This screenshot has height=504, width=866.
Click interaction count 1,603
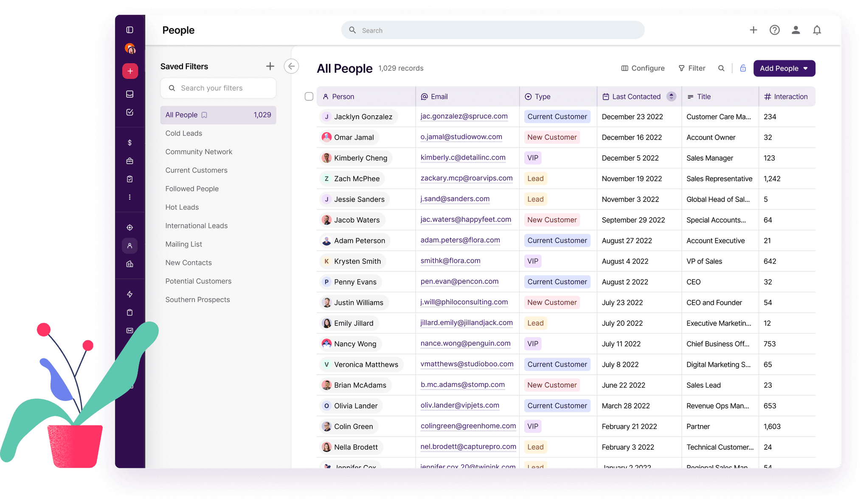(772, 426)
